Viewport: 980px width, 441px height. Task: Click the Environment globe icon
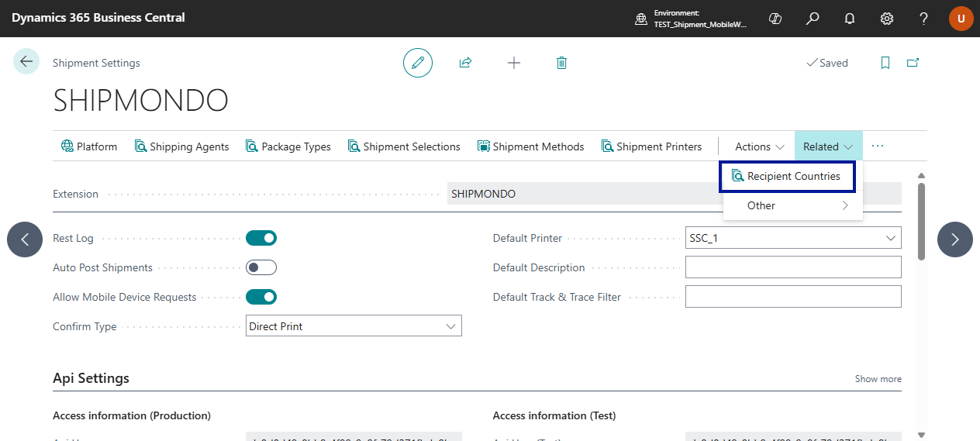641,19
